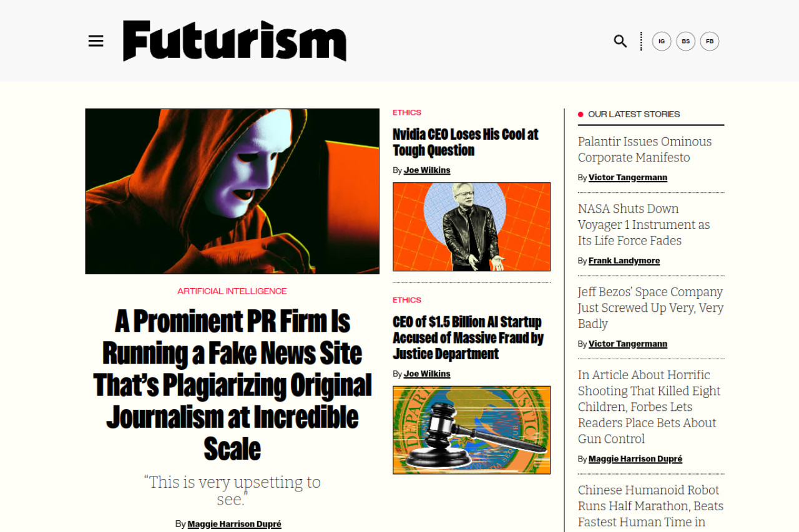View author Frank Landymore's page

[624, 261]
